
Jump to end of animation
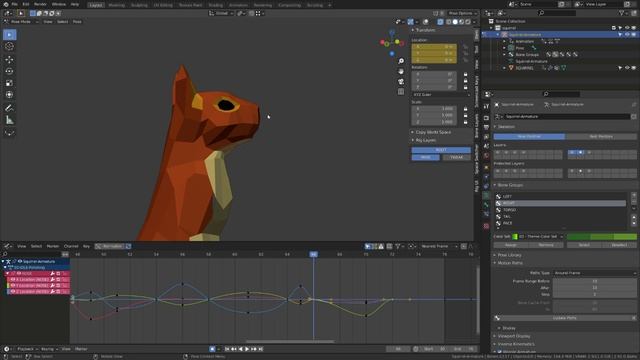click(261, 349)
